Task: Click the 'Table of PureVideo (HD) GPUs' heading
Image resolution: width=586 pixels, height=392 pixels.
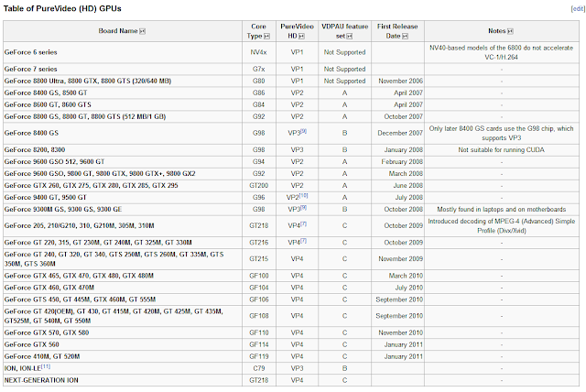Action: (62, 8)
